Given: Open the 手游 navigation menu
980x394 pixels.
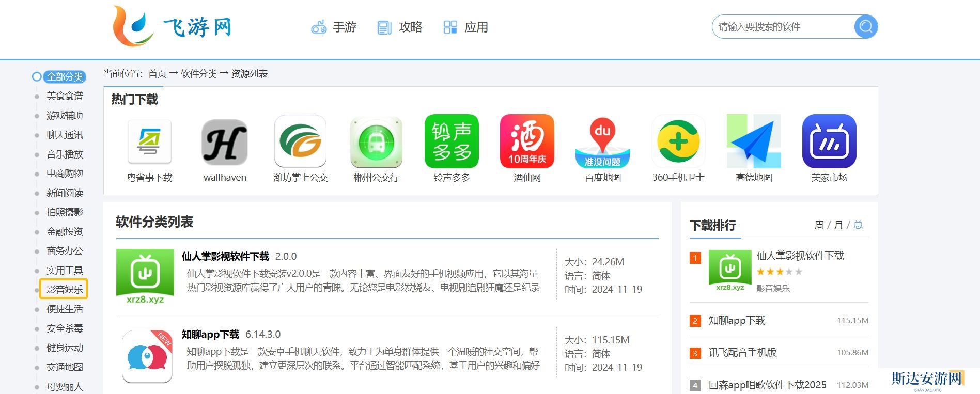Looking at the screenshot, I should 334,27.
